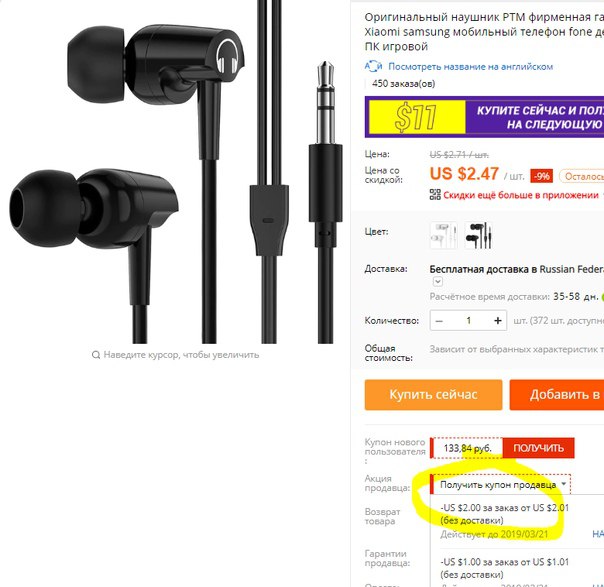Screen dimensions: 604x587
Task: Decrease quantity with the minus button
Action: [439, 320]
